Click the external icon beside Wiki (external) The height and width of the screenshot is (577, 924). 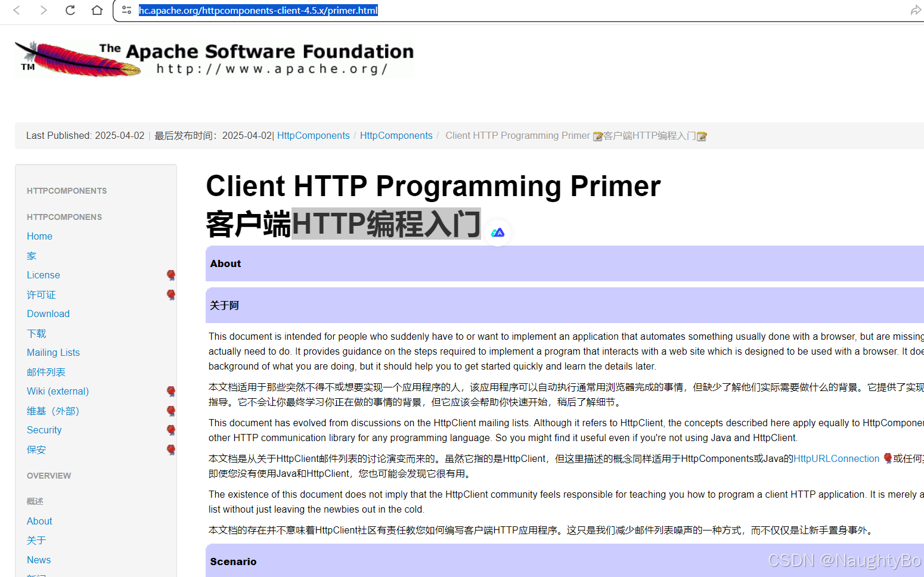[171, 391]
